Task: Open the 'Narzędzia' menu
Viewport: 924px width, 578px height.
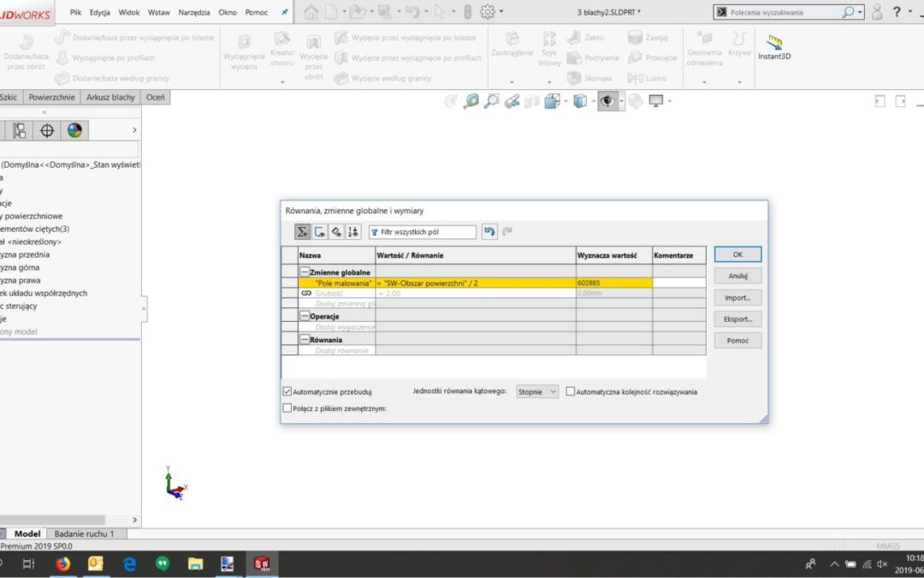Action: coord(194,13)
